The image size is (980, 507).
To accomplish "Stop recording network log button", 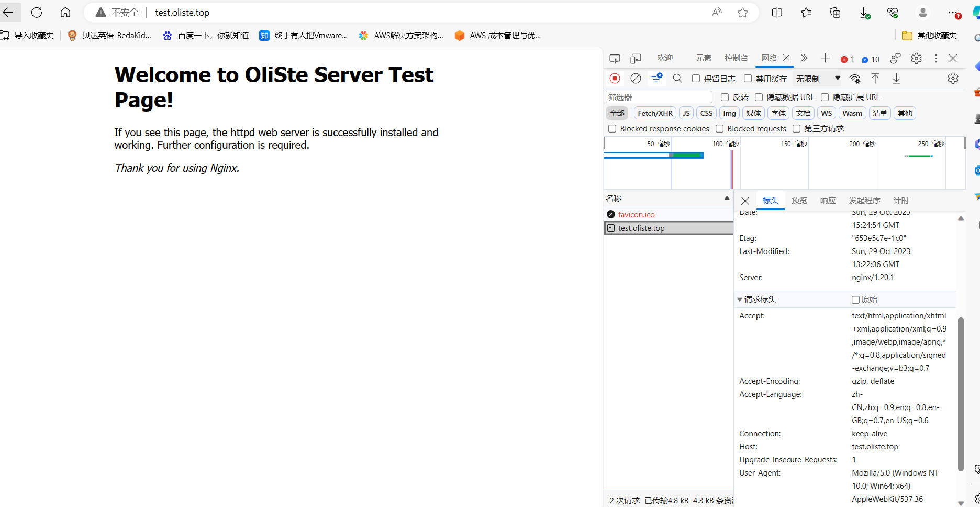I will coord(615,79).
